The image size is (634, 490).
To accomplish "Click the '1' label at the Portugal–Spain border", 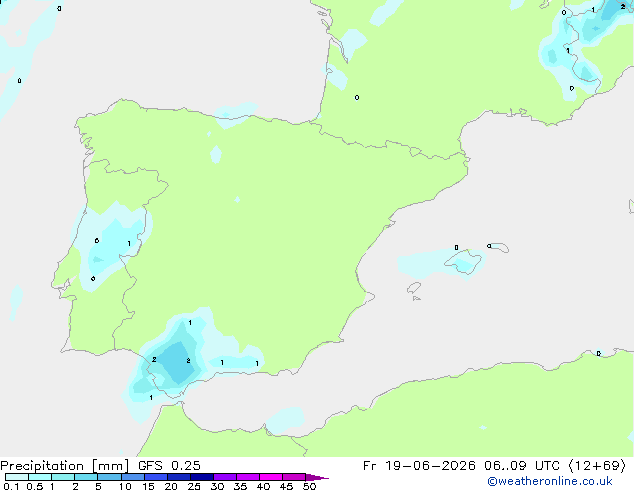I will (x=129, y=243).
